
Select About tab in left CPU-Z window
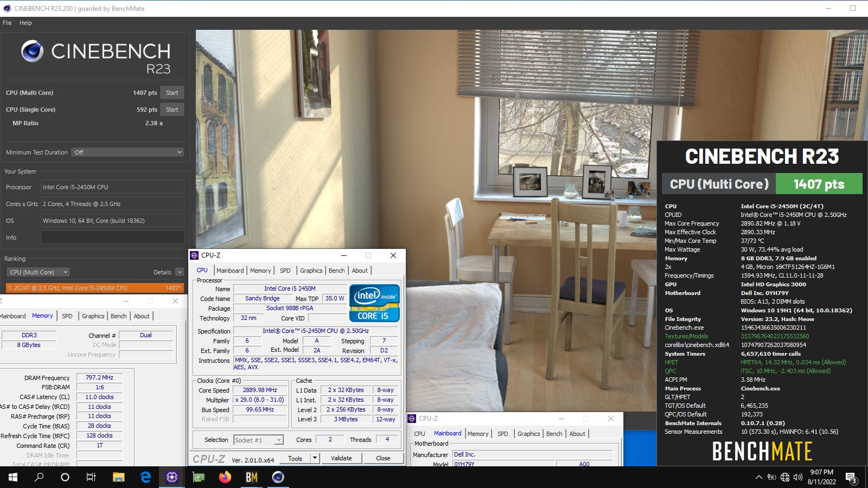(x=142, y=316)
